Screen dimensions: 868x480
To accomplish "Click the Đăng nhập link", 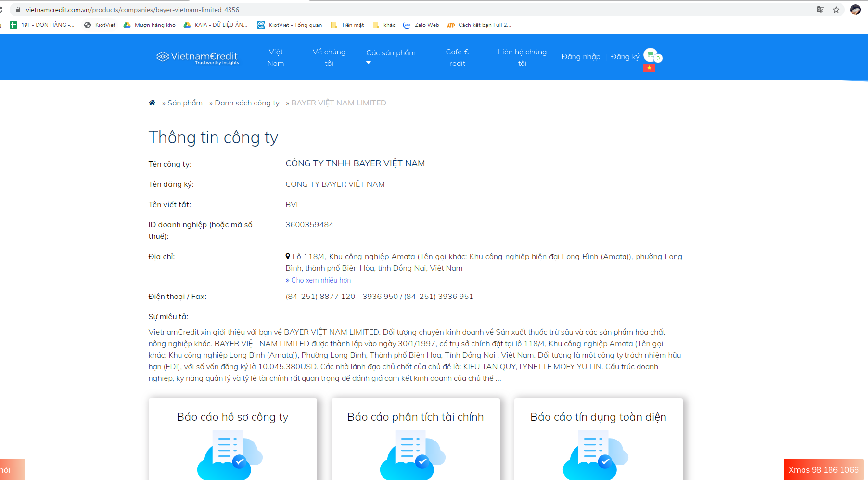I will coord(581,57).
